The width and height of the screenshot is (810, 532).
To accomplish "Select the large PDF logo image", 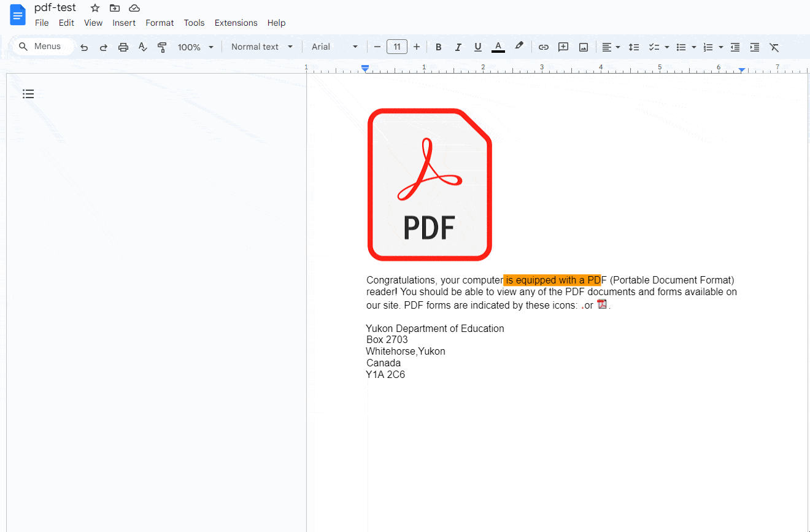I will (430, 185).
